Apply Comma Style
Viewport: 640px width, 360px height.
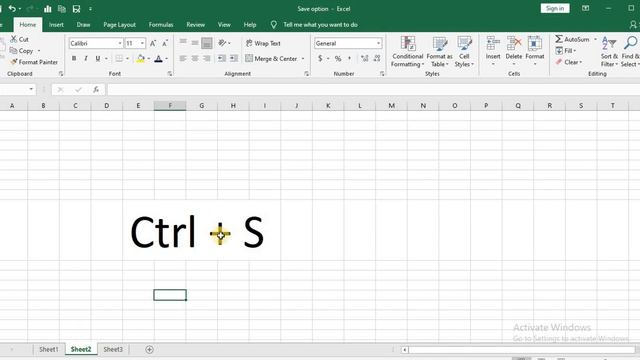tap(350, 59)
